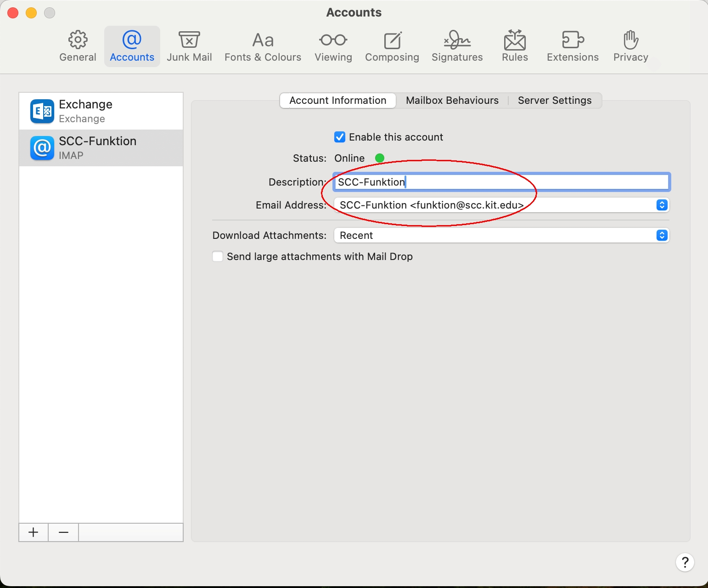
Task: Open the Privacy preferences pane
Action: (x=631, y=46)
